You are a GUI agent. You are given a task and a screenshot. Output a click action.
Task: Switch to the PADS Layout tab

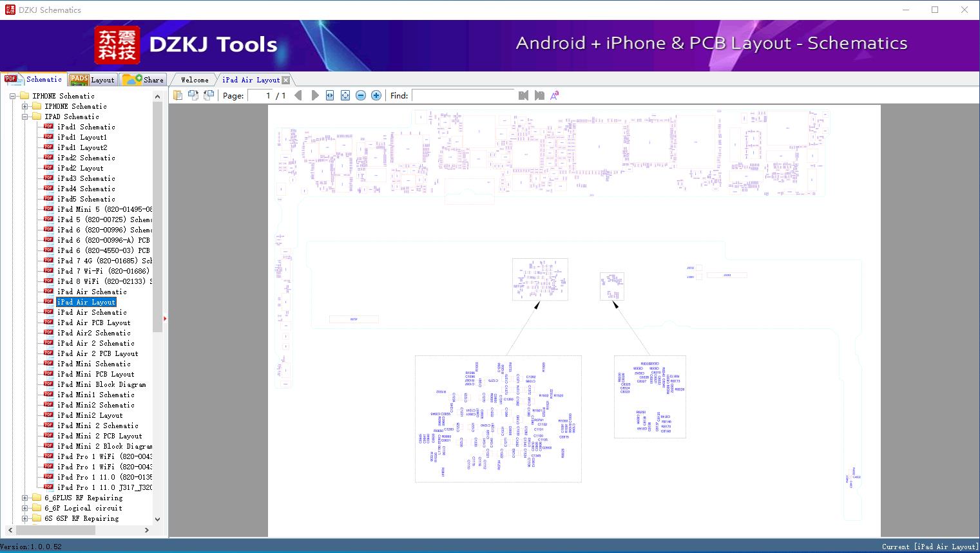91,79
